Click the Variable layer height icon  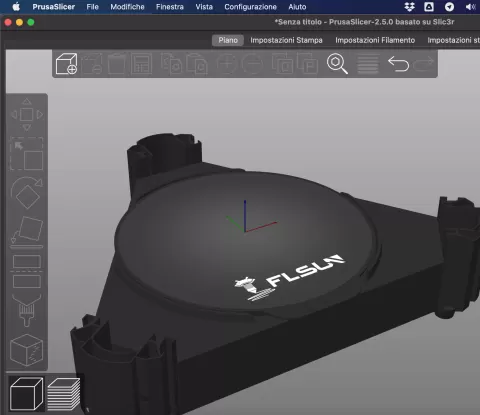[368, 63]
